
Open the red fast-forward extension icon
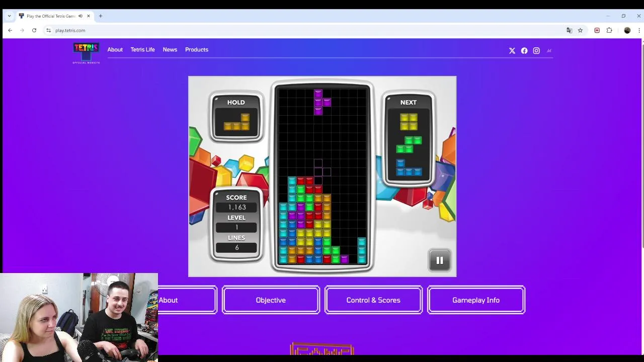click(x=597, y=30)
